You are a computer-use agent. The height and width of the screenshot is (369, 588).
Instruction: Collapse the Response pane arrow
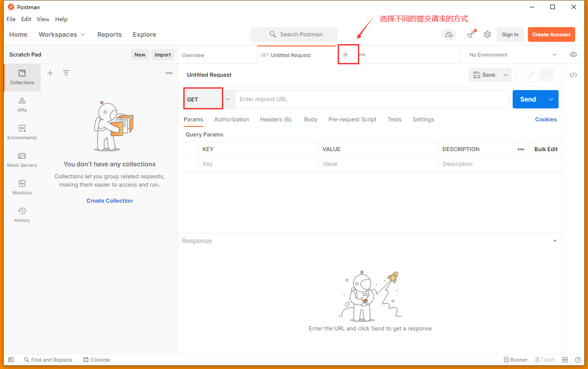coord(555,241)
